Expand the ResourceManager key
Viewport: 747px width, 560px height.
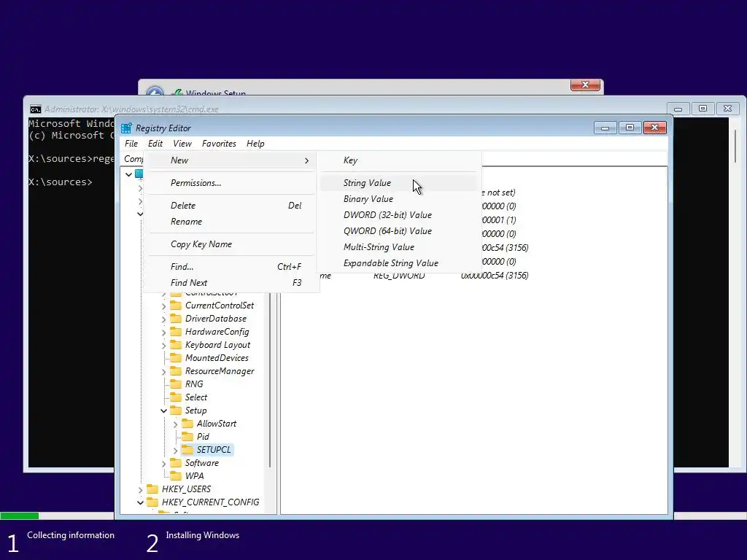164,371
